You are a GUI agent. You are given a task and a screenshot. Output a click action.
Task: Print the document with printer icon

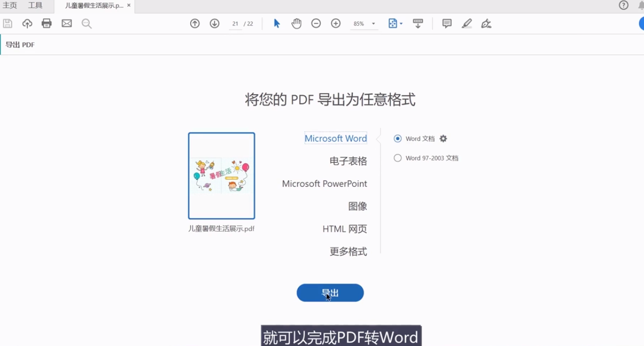47,24
